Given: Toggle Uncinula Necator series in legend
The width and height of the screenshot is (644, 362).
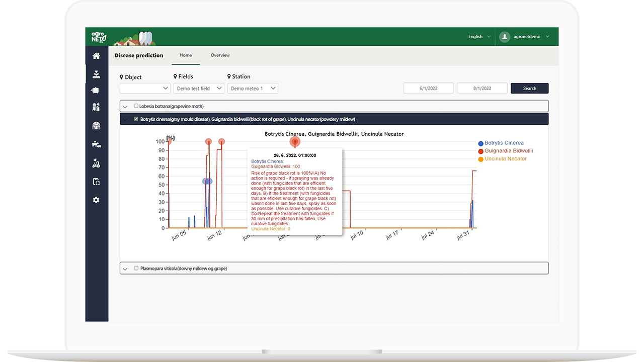Looking at the screenshot, I should (502, 159).
